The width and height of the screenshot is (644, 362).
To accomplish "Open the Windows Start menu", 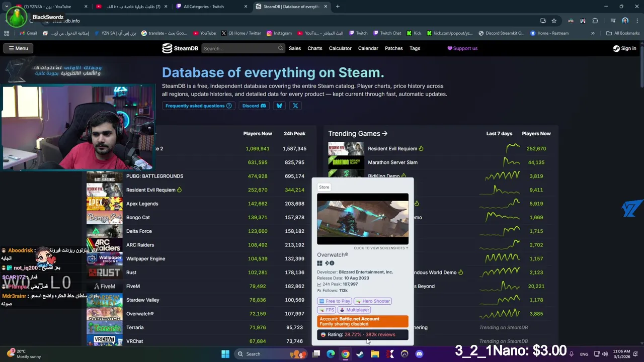I will (225, 354).
